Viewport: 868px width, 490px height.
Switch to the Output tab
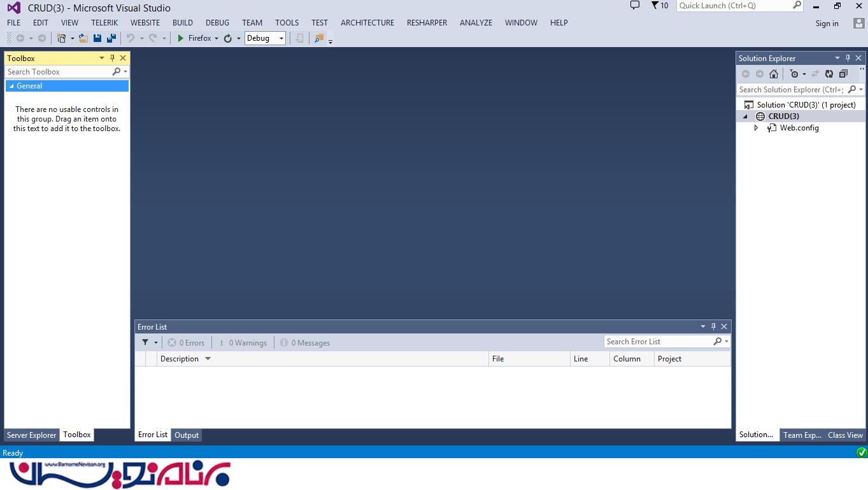187,435
